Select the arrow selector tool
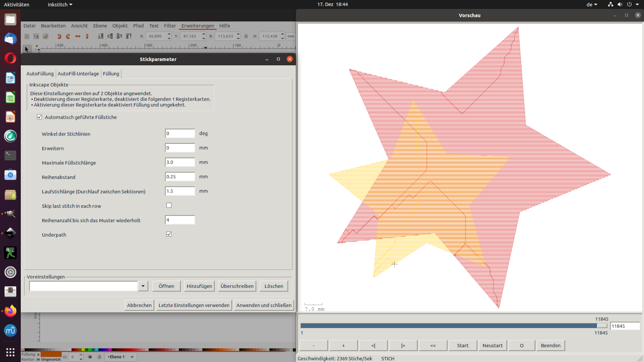Screen dimensions: 644x362 point(26,49)
